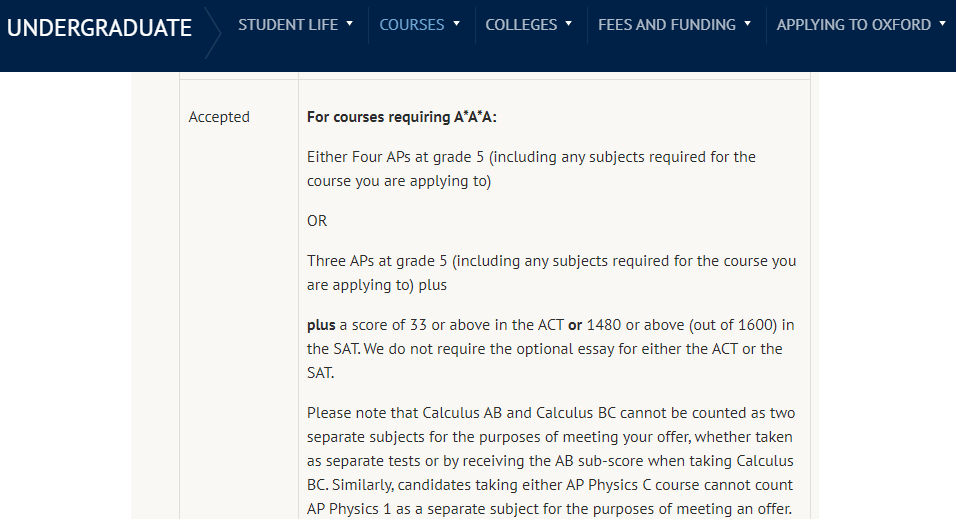Click the Colleges dropdown arrow

pos(568,24)
